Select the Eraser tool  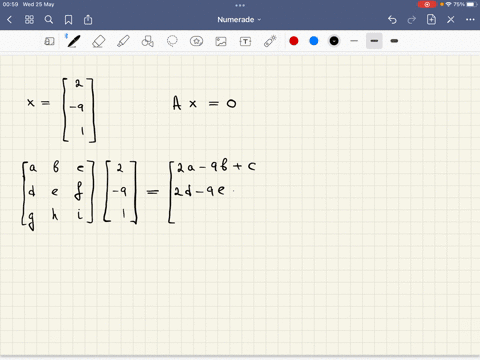[x=99, y=41]
